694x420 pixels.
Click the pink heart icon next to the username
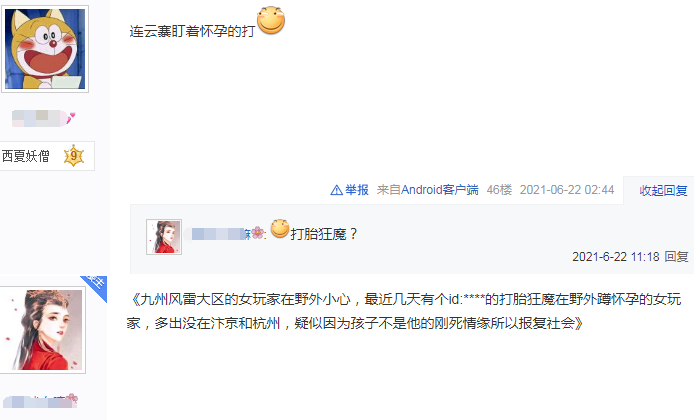point(71,118)
